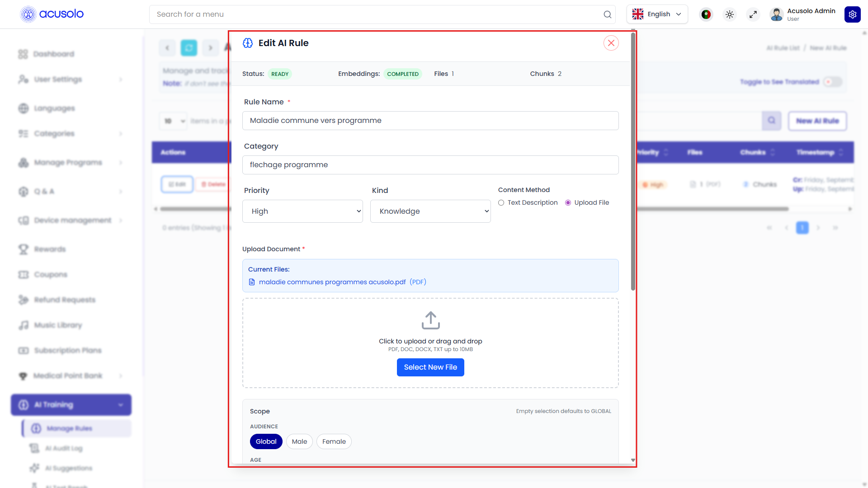This screenshot has width=868, height=488.
Task: Collapse the AI Training sidebar menu
Action: pos(71,405)
